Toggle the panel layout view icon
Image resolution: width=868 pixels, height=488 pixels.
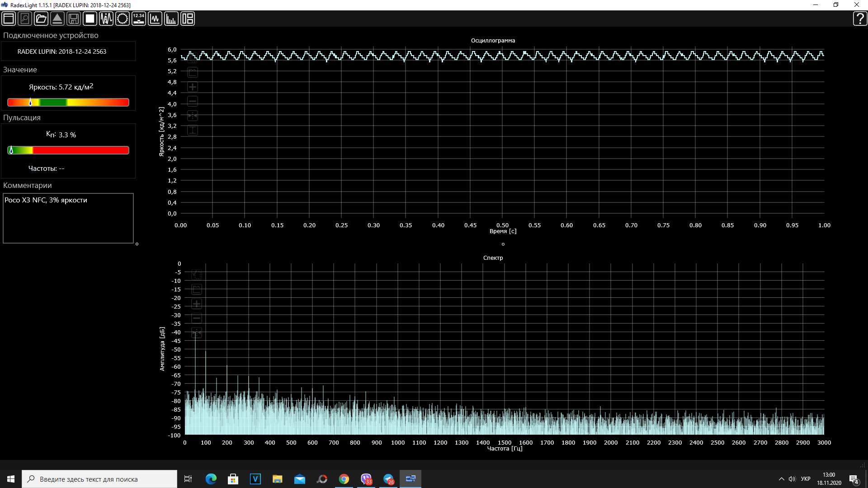click(188, 19)
